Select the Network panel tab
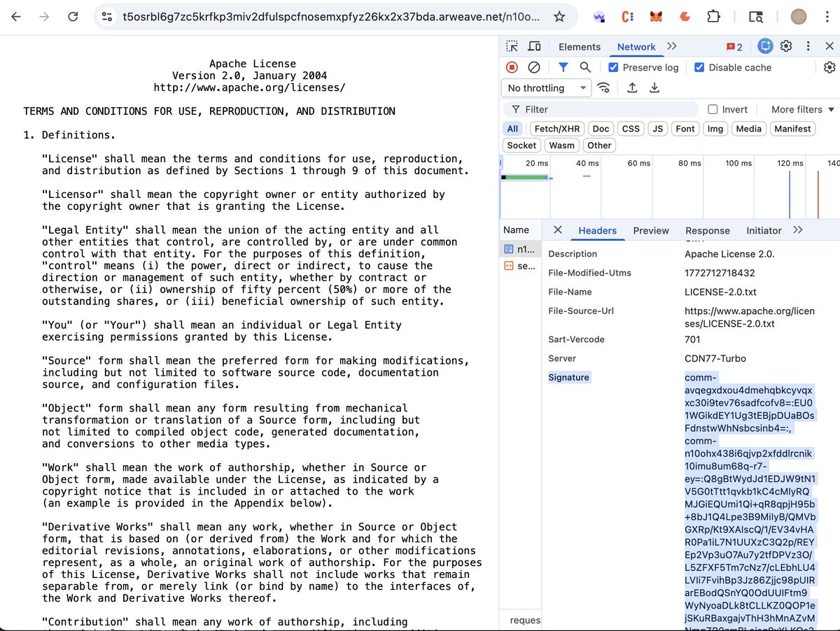 coord(636,47)
